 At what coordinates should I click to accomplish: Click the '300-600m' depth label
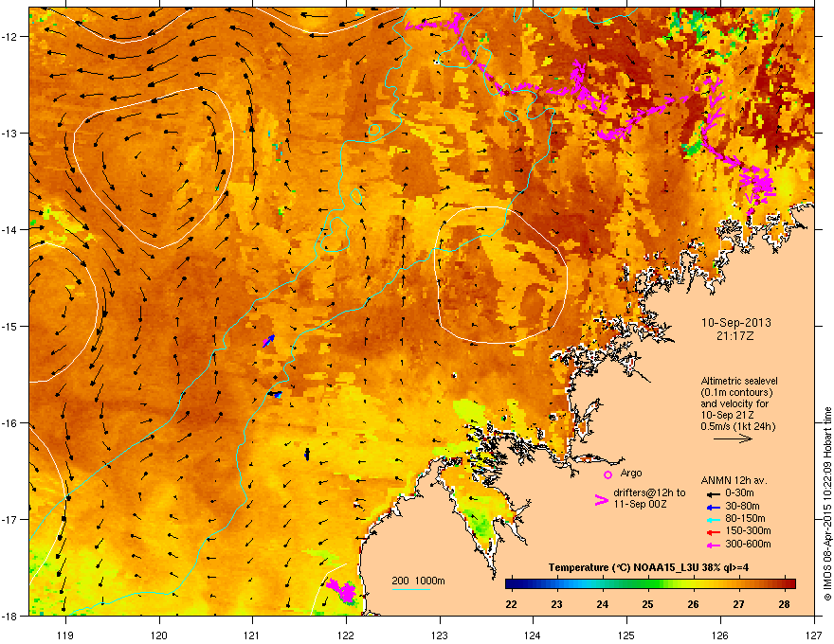(x=748, y=544)
